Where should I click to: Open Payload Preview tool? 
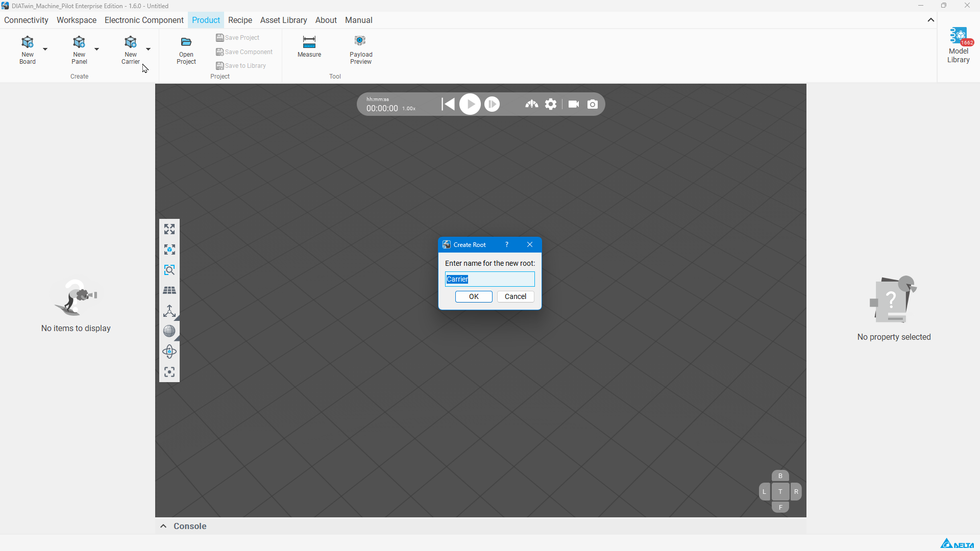[x=361, y=50]
